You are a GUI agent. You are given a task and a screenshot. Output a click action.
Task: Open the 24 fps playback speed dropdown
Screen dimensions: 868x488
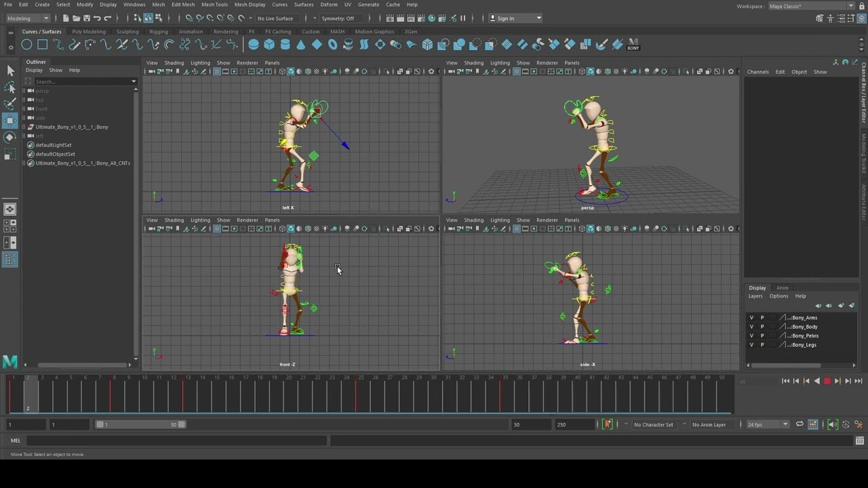(783, 424)
